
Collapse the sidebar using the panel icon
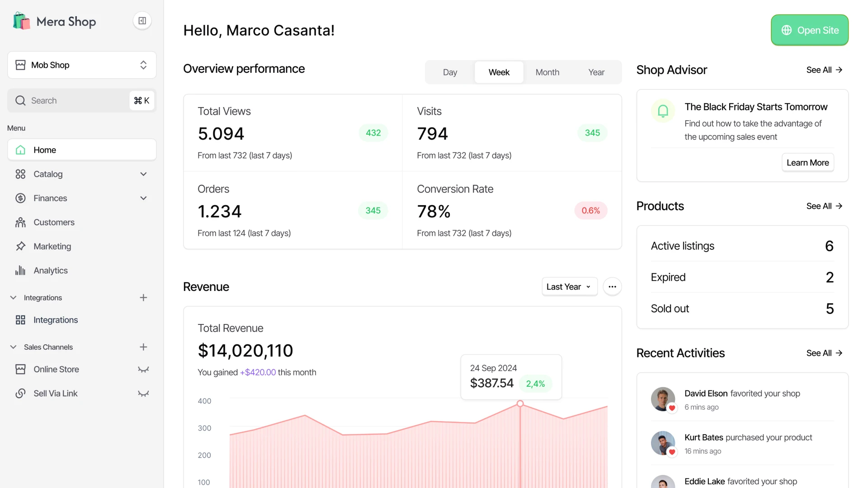[x=142, y=21]
